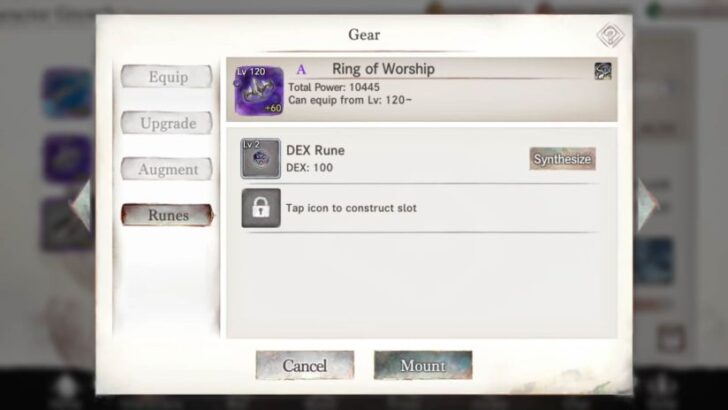Tap the padlock icon to construct slot
The image size is (728, 410).
[x=260, y=208]
